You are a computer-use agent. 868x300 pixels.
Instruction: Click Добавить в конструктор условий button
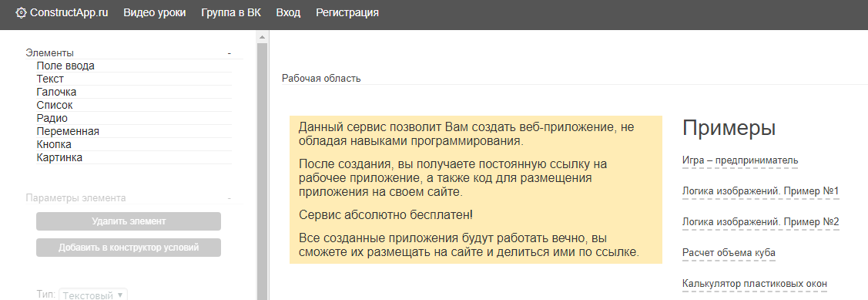pos(129,248)
